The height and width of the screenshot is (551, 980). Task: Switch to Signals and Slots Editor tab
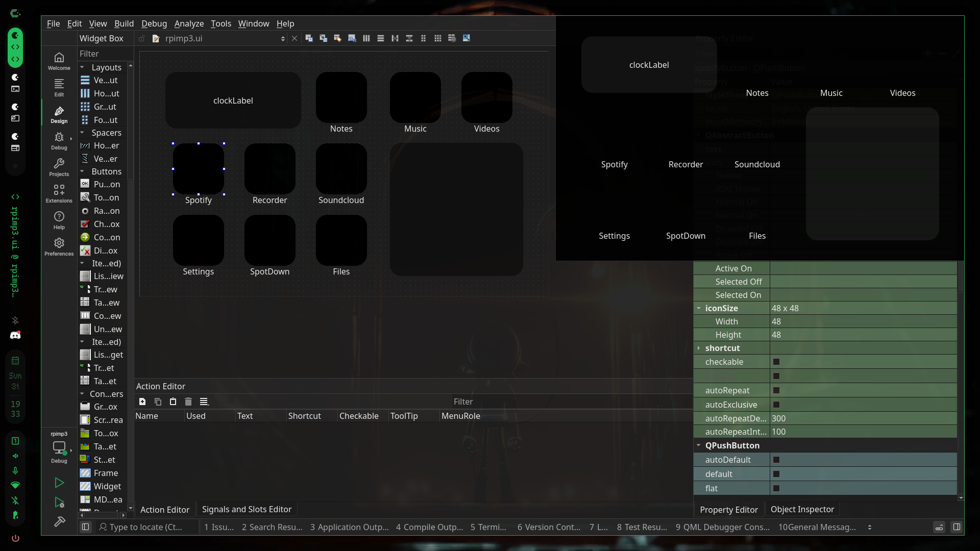click(247, 509)
